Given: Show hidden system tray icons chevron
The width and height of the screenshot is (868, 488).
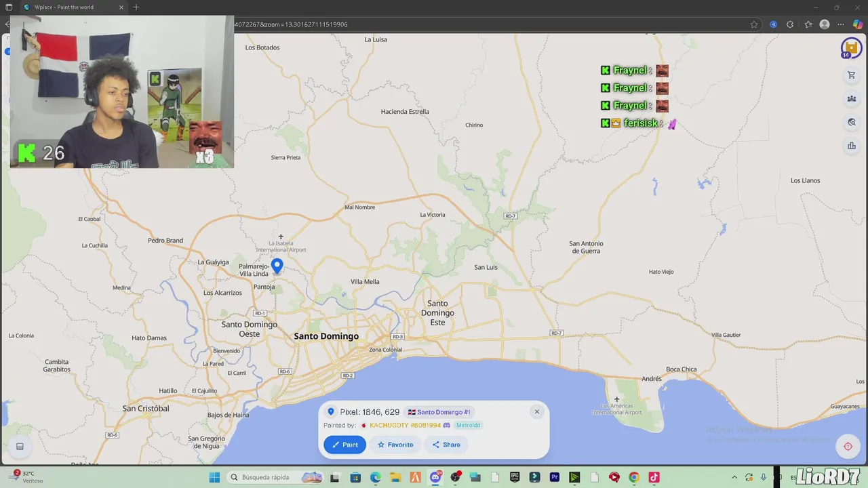Looking at the screenshot, I should coord(734,477).
